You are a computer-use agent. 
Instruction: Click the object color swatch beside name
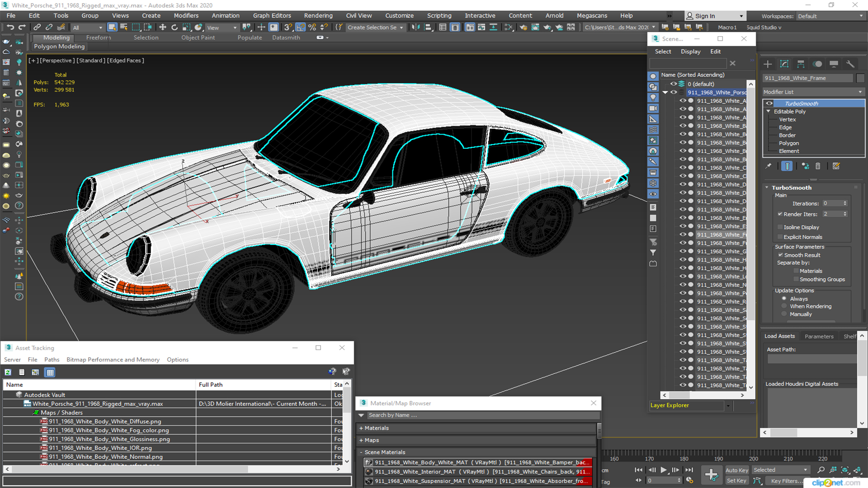click(860, 78)
